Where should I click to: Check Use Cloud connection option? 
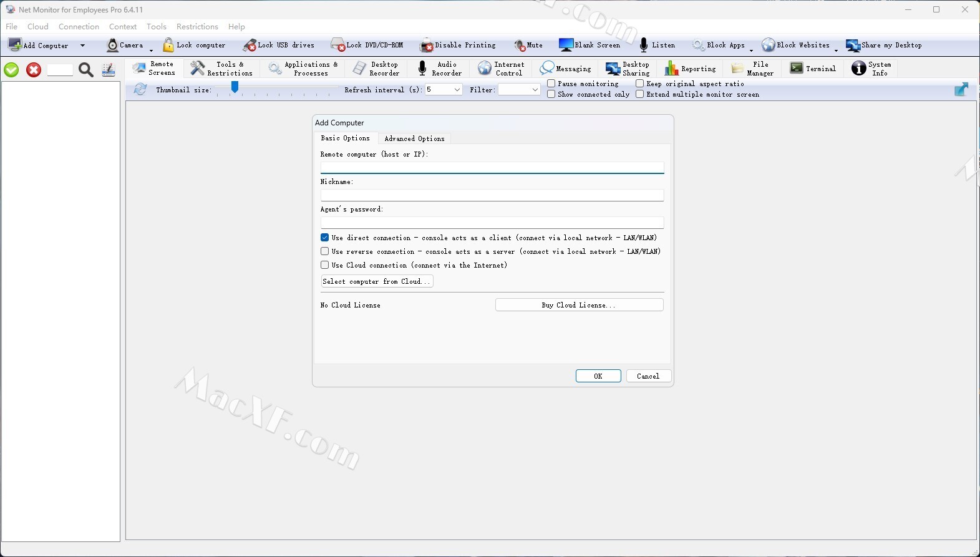(x=325, y=265)
